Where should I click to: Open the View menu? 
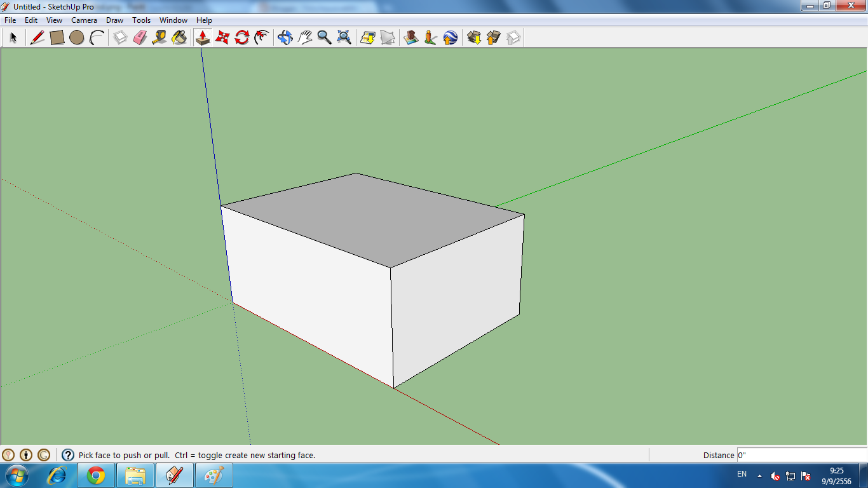pos(54,20)
